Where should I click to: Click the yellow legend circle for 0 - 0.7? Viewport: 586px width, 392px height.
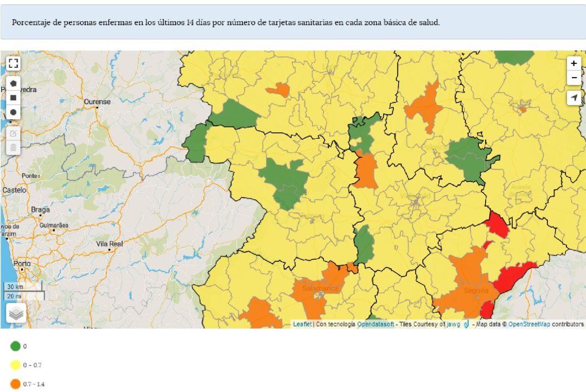15,365
